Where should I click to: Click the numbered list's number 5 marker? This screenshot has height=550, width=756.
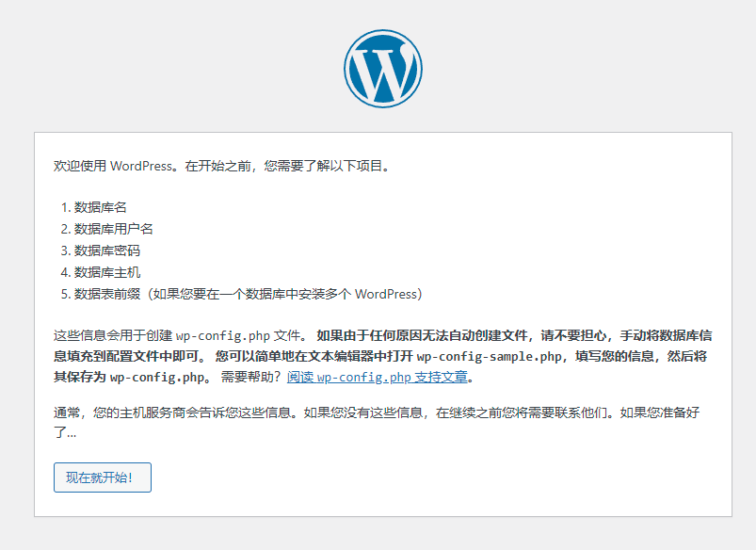pos(63,295)
